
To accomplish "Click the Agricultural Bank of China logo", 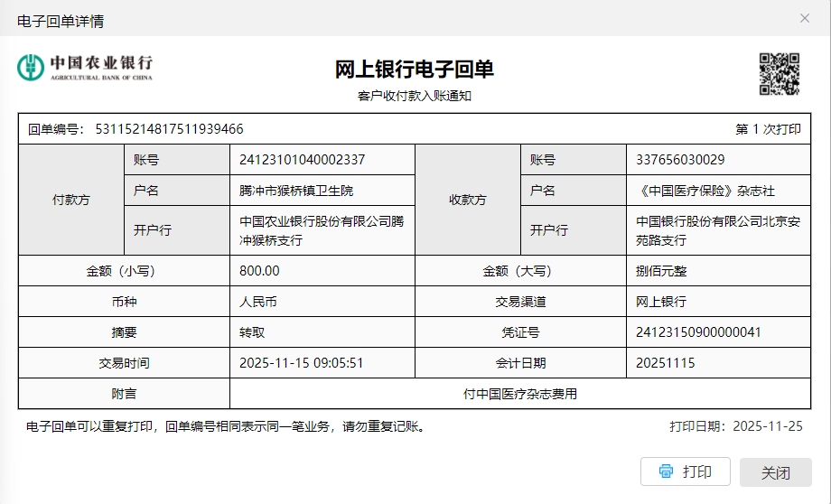I will (85, 67).
